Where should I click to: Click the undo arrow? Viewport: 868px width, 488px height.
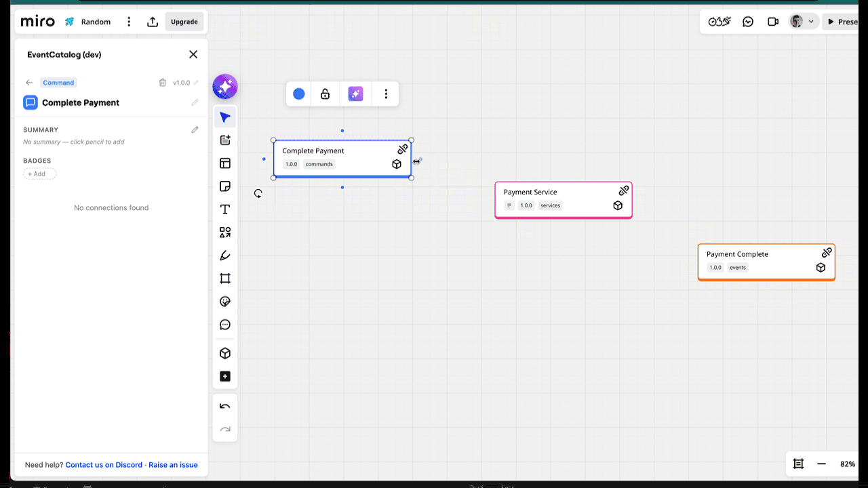coord(224,405)
